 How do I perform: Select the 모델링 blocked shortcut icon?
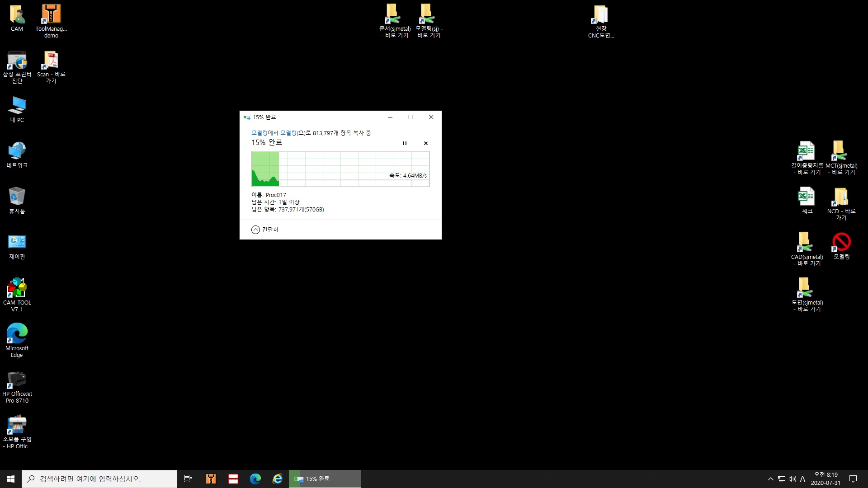[841, 246]
